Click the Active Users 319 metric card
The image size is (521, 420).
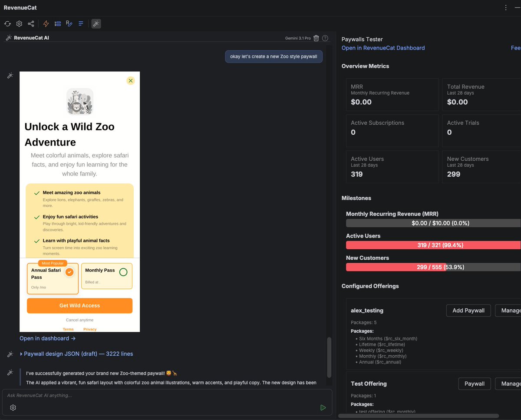[392, 167]
